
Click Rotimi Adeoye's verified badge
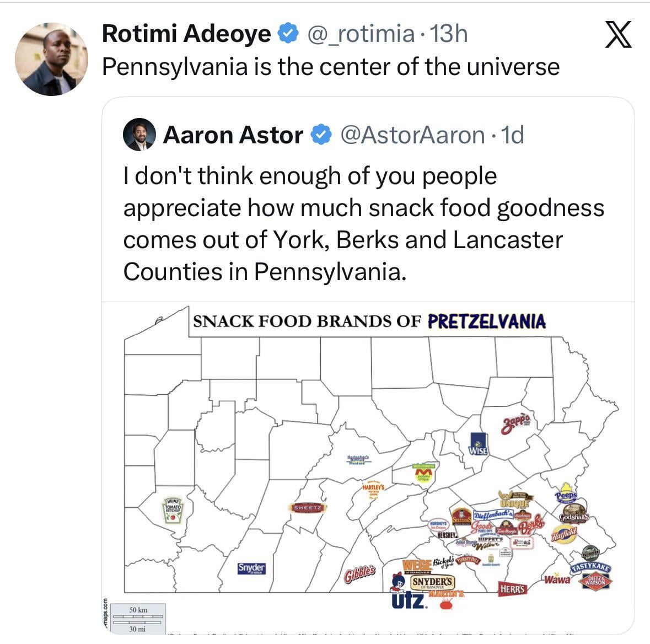(287, 34)
